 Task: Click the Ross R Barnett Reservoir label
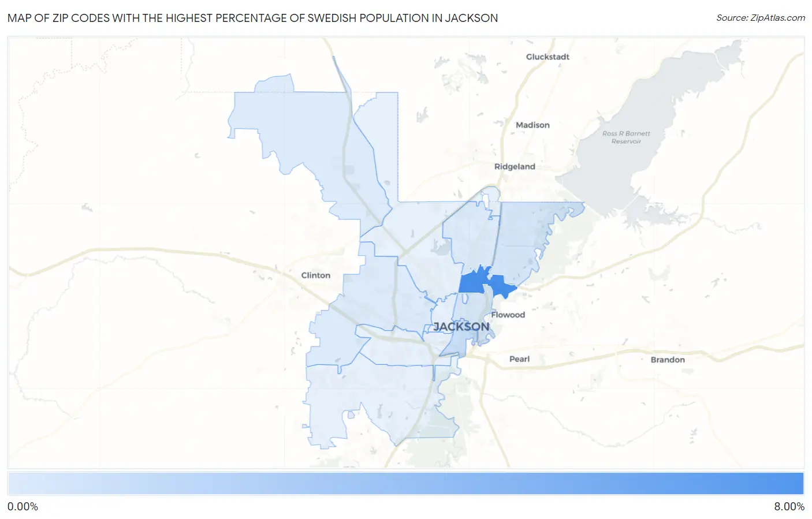[626, 137]
